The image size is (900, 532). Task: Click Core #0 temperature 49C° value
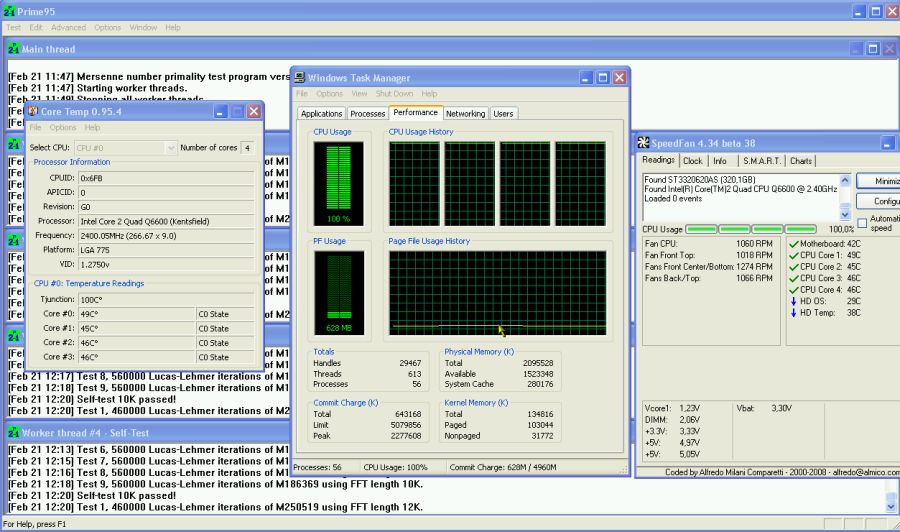pos(137,314)
